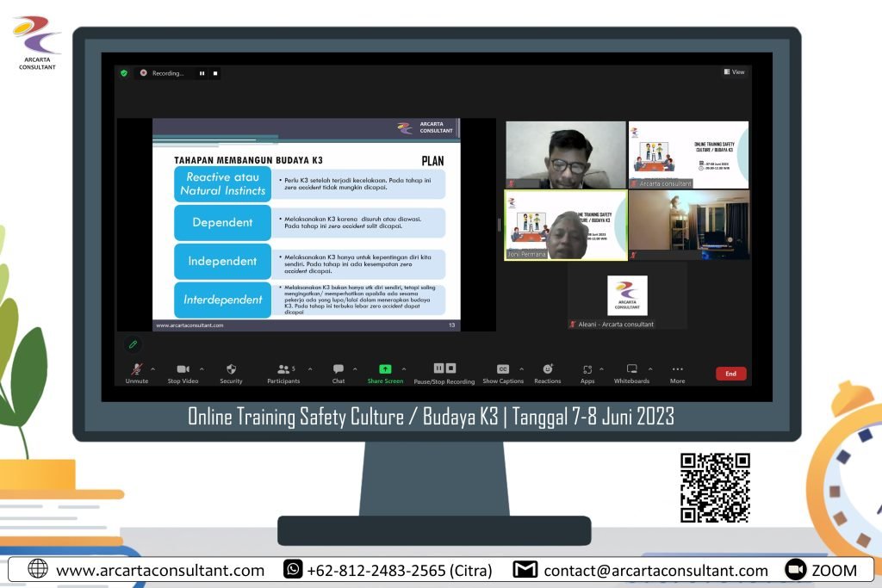Toggle Show Captions CC button
Image resolution: width=882 pixels, height=588 pixels.
503,370
